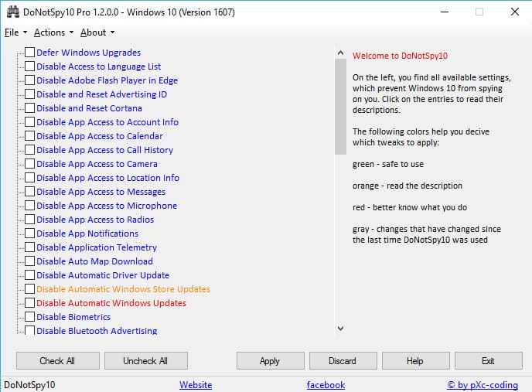532x392 pixels.
Task: Click the Apply button
Action: pos(270,361)
